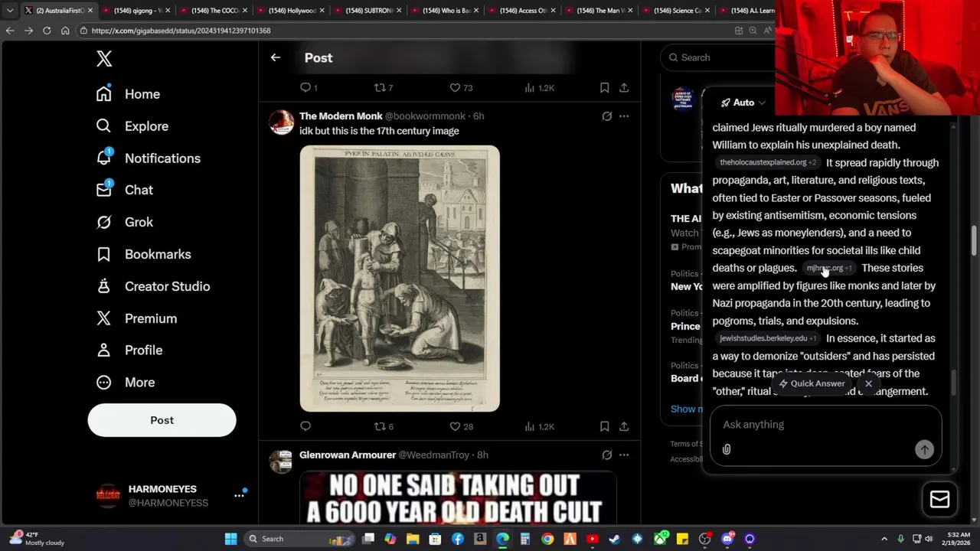The image size is (980, 551).
Task: Open Google Chrome from taskbar
Action: click(547, 539)
